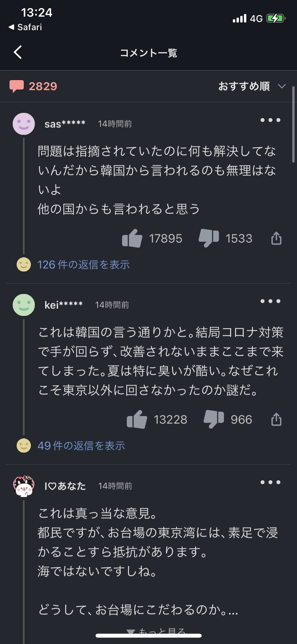Show 49 件の返信を表示 replies
297x644 pixels.
click(81, 446)
